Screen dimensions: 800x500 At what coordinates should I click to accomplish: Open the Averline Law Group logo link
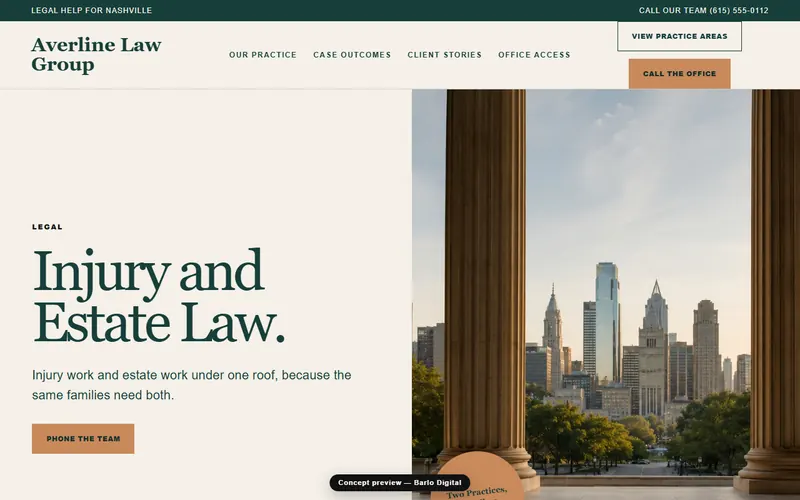point(96,55)
